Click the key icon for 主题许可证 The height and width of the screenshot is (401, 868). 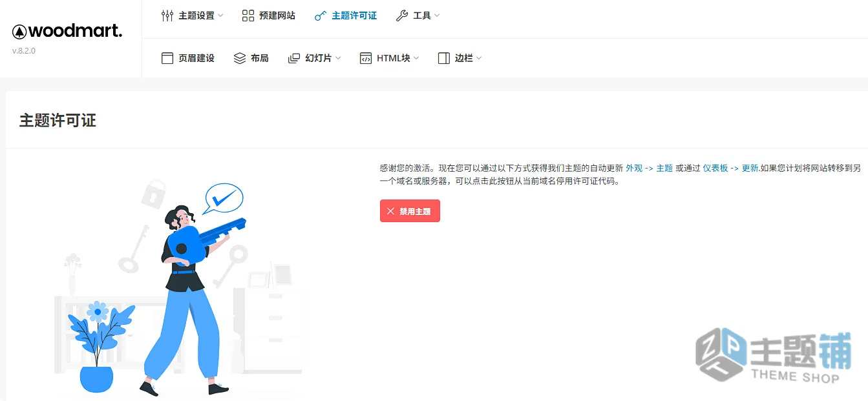[321, 15]
